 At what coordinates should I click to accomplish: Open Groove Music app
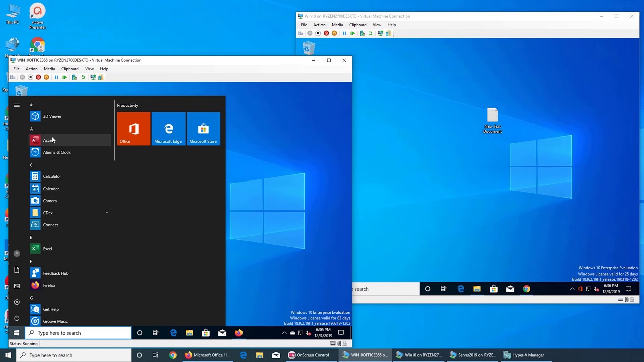click(x=69, y=321)
